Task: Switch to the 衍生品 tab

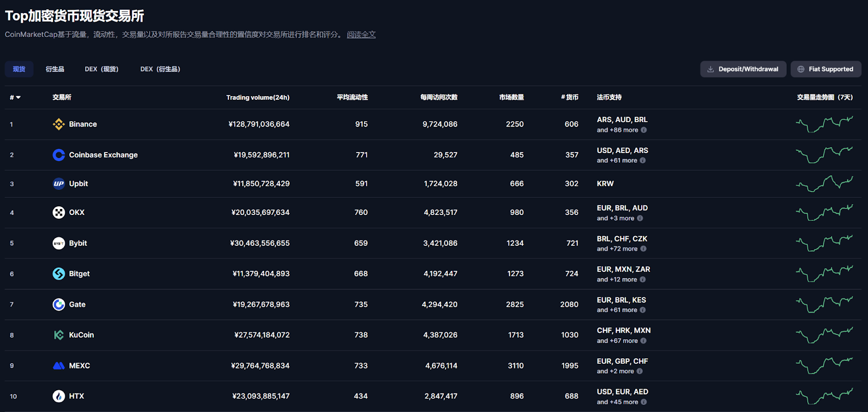Action: (55, 69)
